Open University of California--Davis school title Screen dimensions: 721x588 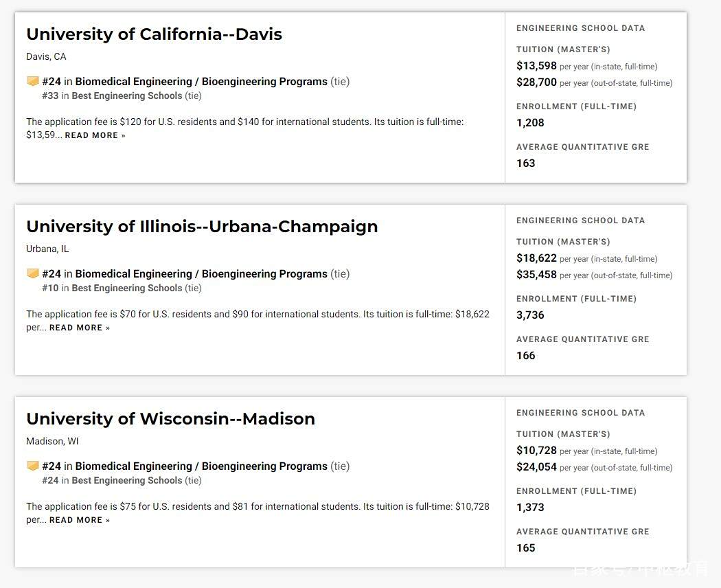(154, 34)
